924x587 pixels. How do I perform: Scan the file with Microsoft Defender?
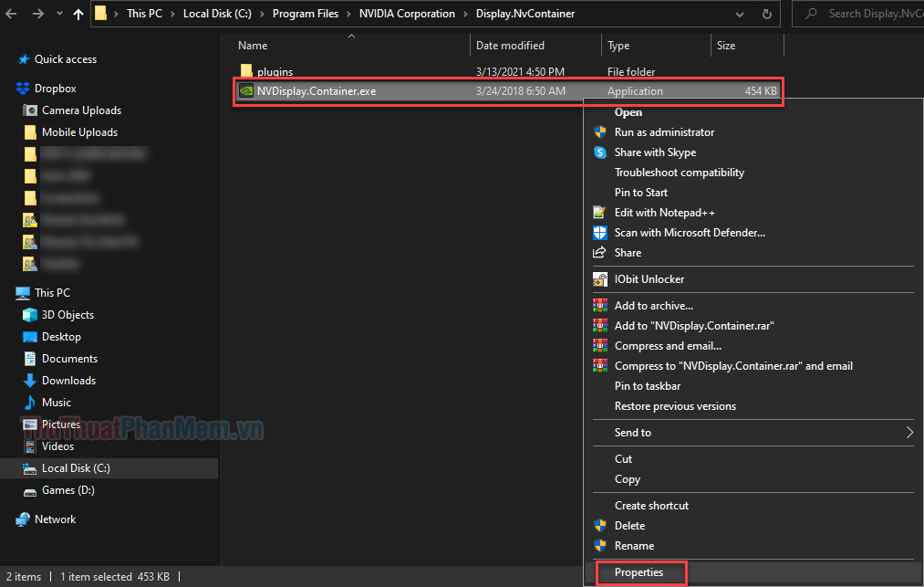click(688, 232)
